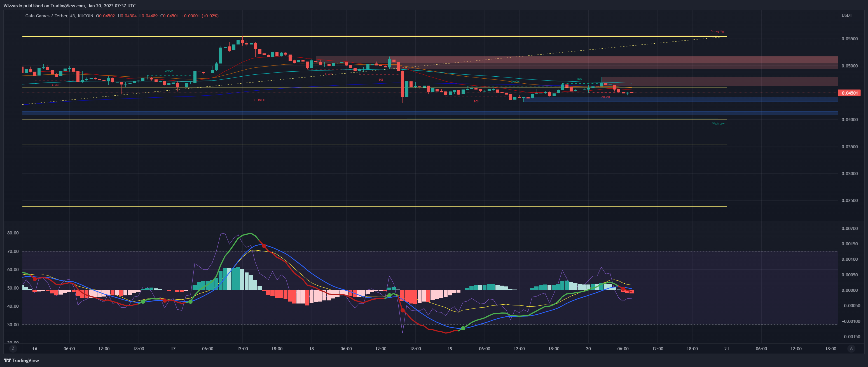The height and width of the screenshot is (367, 868).
Task: Toggle the A auto-scale button at bottom right
Action: pos(851,349)
